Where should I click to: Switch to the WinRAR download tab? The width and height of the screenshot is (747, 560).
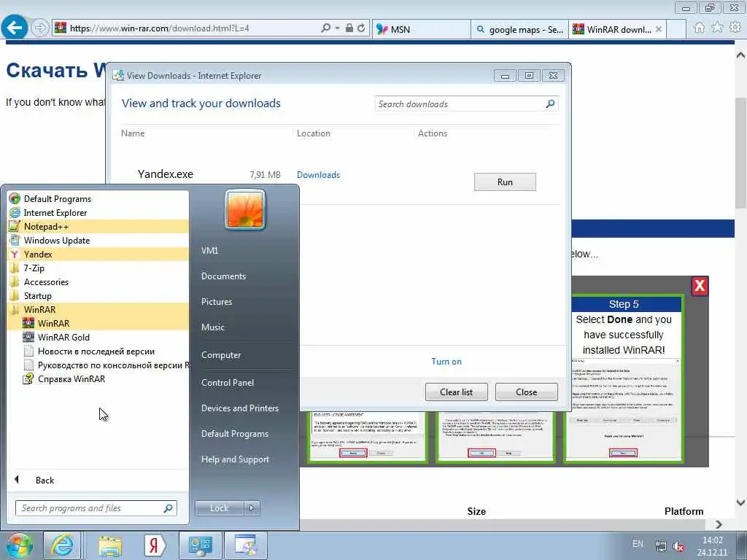point(617,29)
